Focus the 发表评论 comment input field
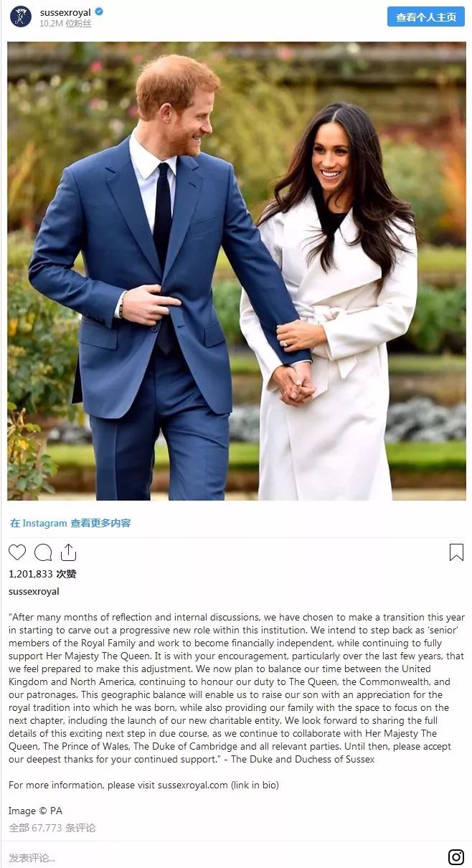472x868 pixels. click(x=222, y=857)
